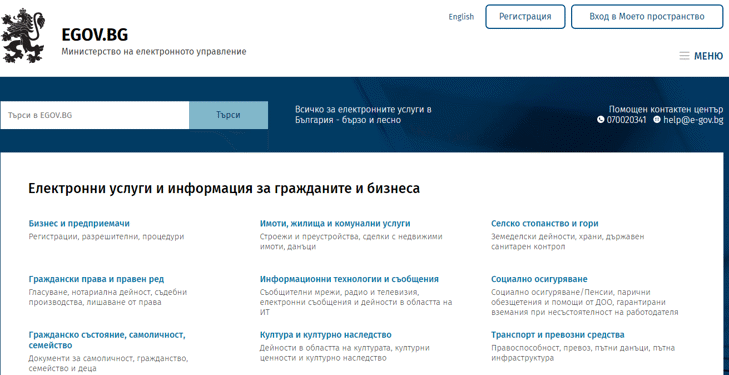This screenshot has height=375, width=729.
Task: Click Вход в Моето пространство button
Action: [647, 17]
